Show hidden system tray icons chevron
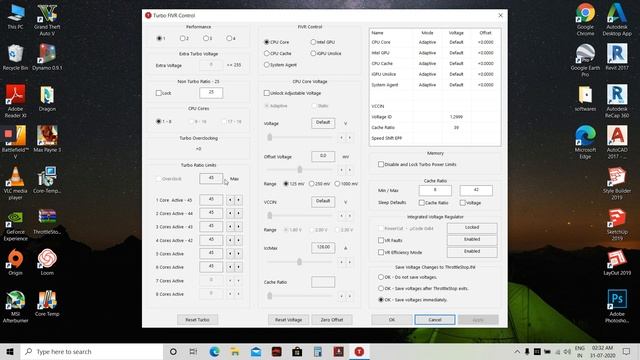This screenshot has height=360, width=640. 517,351
